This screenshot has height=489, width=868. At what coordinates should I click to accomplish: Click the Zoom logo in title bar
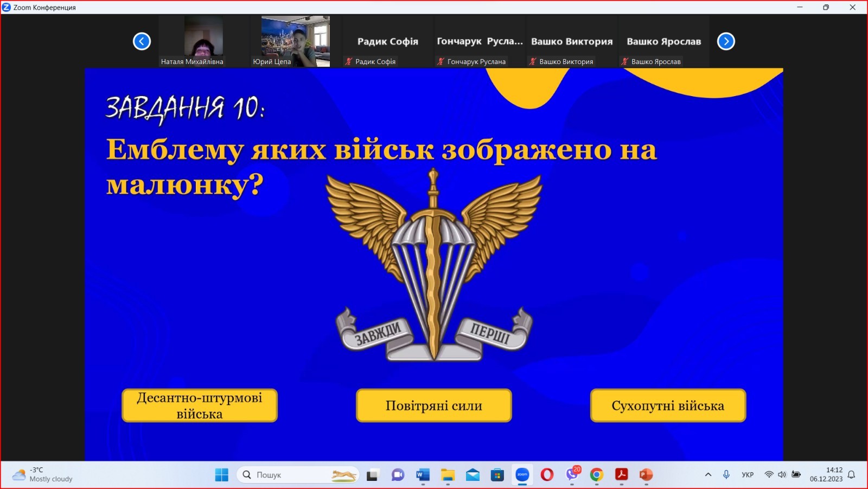click(7, 7)
